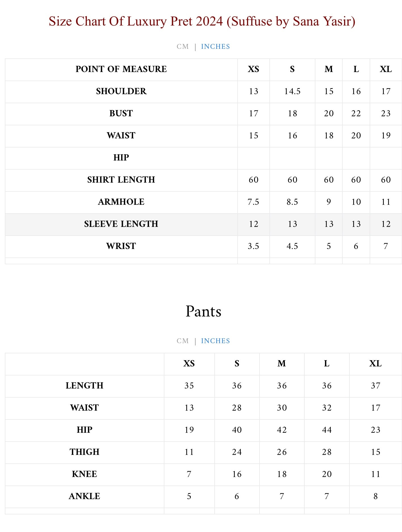Click the highlighted SLEEVE LENGTH row label

point(121,224)
